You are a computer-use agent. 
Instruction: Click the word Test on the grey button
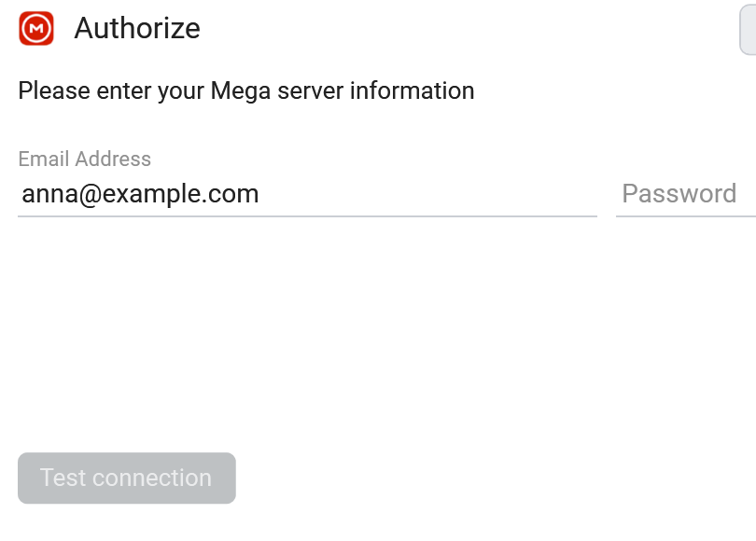click(x=63, y=478)
